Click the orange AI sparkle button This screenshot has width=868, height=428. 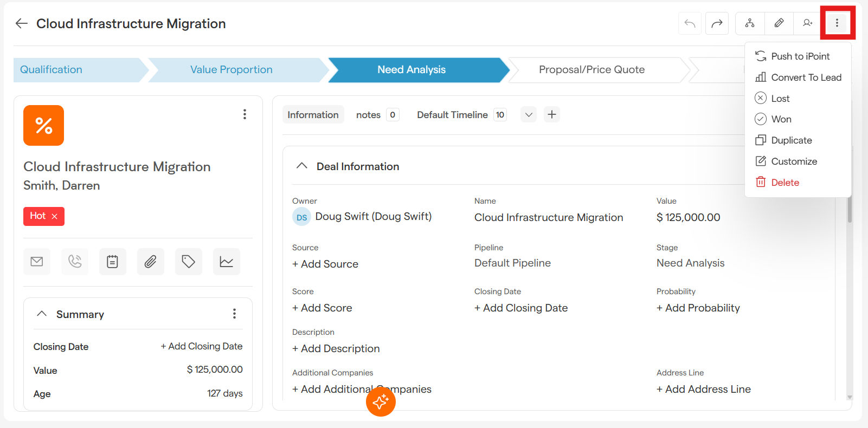[x=381, y=401]
